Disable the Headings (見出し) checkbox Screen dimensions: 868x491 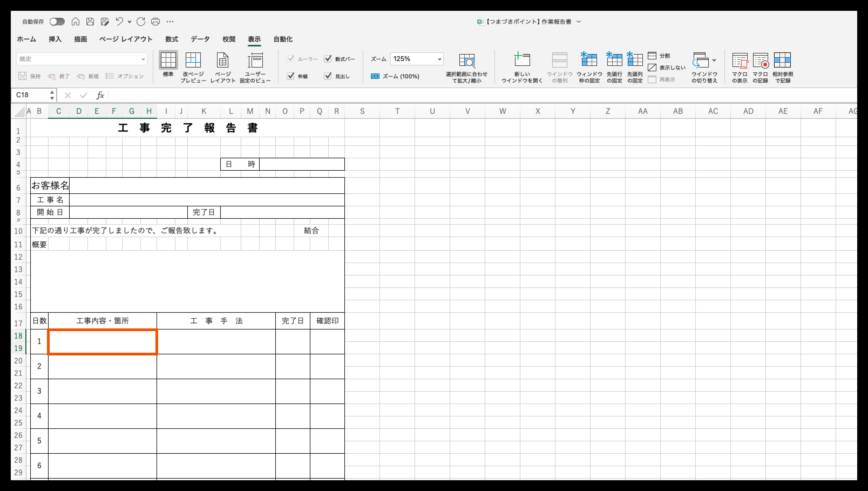[328, 76]
